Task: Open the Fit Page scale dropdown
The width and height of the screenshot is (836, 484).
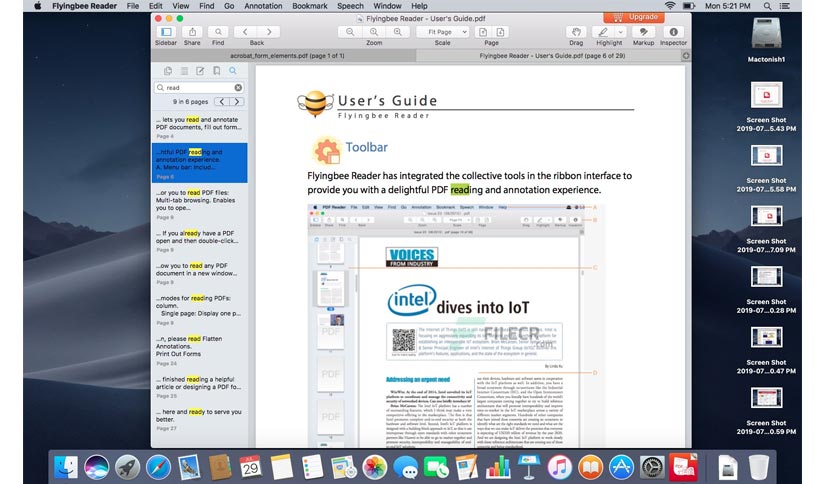Action: 442,32
